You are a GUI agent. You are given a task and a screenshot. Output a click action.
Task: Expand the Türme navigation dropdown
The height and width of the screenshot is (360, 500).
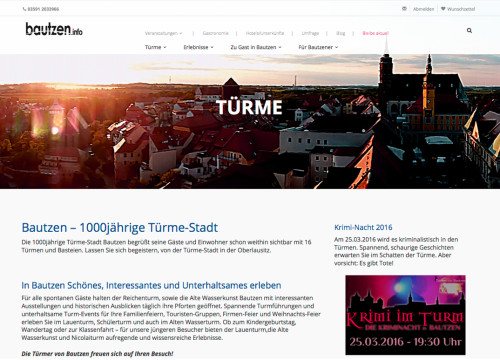click(x=156, y=47)
